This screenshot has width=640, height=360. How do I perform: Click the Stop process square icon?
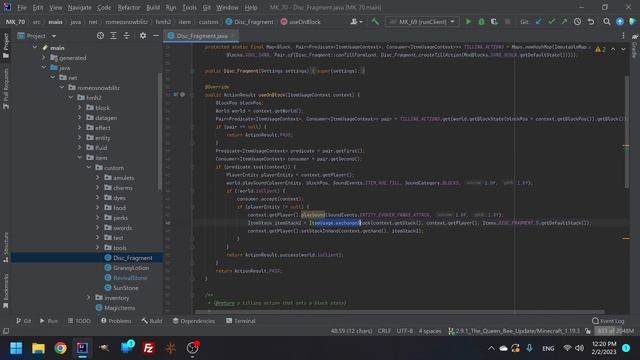(507, 22)
